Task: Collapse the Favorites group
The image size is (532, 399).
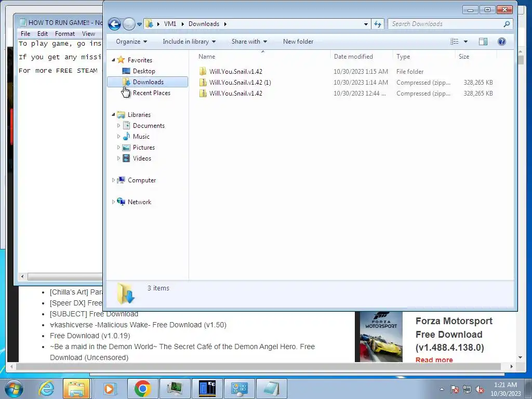Action: (113, 60)
